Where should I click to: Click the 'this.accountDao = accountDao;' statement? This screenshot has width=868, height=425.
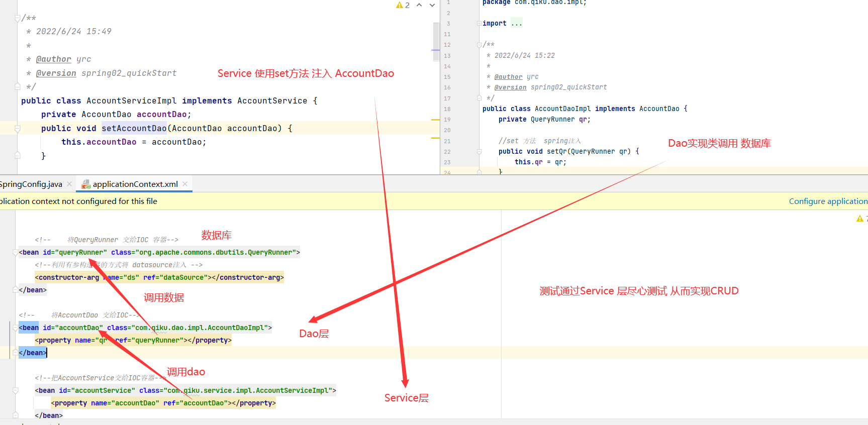(x=134, y=142)
